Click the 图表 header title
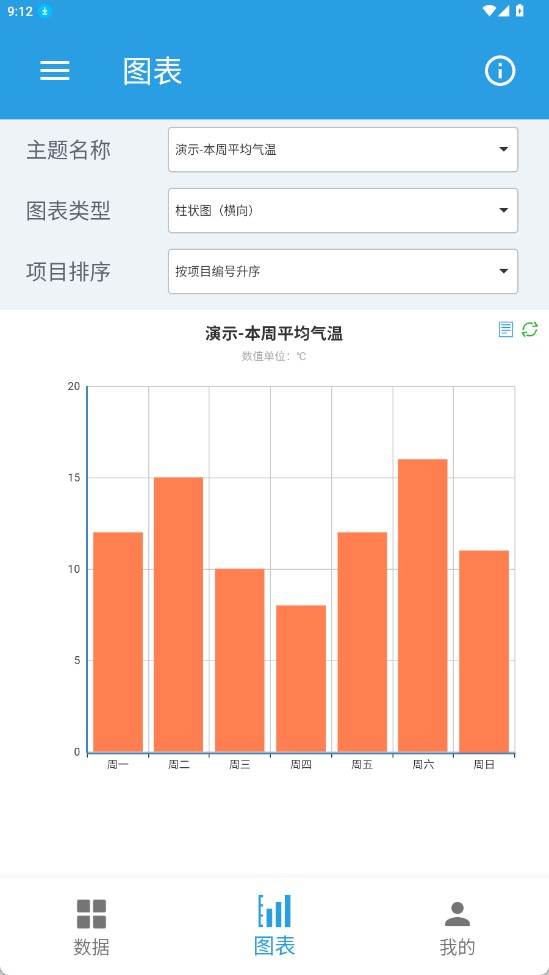Screen dimensions: 549x975 (x=152, y=72)
